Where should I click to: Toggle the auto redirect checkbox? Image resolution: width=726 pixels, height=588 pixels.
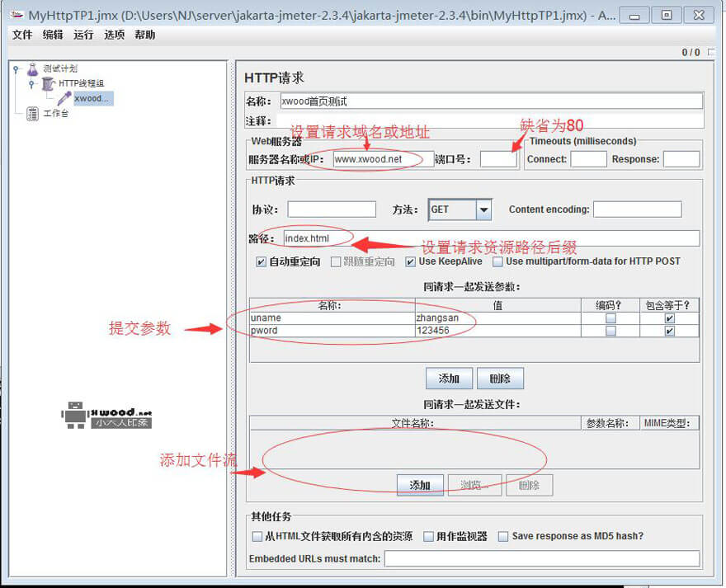[x=261, y=262]
